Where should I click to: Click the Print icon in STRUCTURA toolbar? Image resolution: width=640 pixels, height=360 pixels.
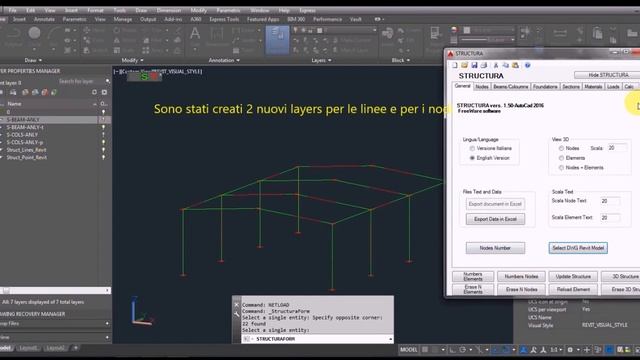[x=484, y=65]
